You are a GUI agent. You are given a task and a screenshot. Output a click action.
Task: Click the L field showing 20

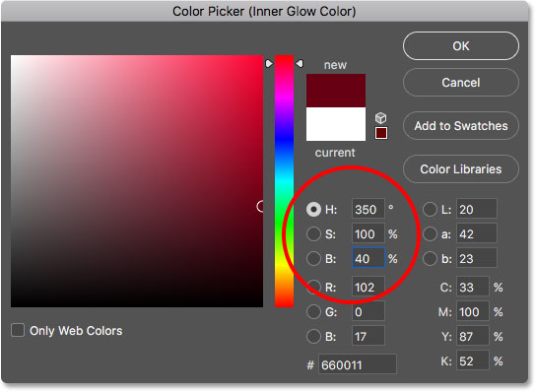click(477, 209)
